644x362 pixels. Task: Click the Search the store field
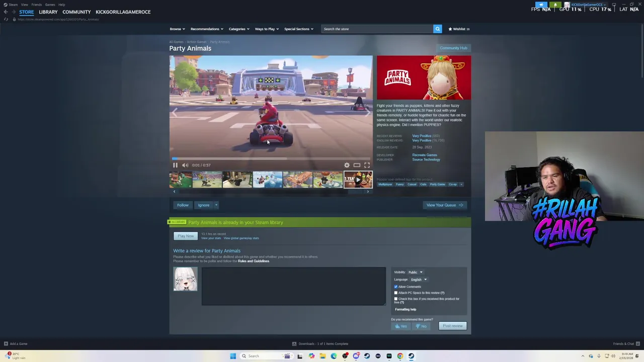(x=376, y=29)
